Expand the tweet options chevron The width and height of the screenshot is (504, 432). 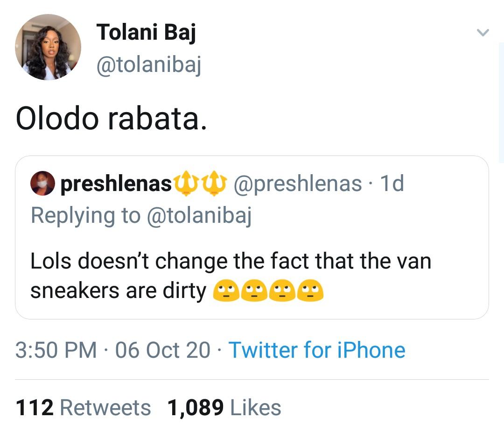483,33
